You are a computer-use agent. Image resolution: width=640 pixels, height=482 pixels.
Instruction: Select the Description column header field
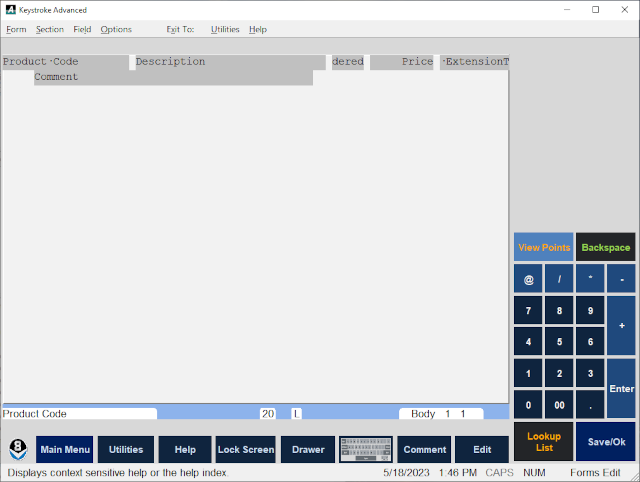point(231,62)
